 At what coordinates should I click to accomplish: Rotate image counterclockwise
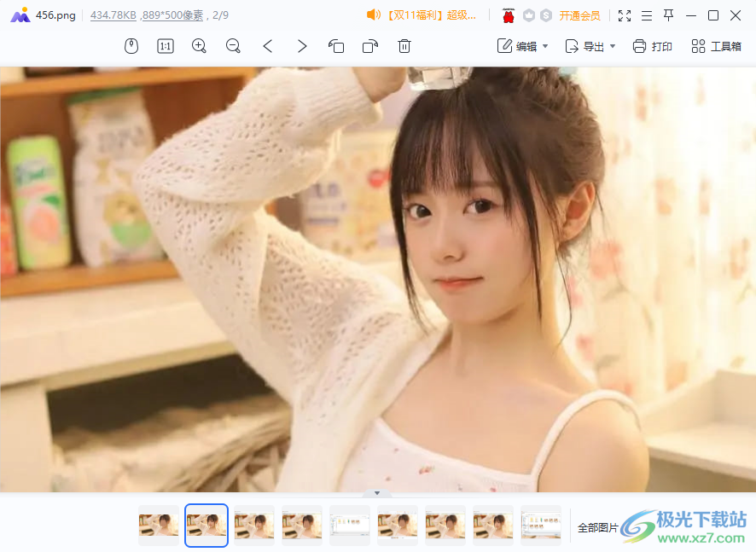click(336, 46)
